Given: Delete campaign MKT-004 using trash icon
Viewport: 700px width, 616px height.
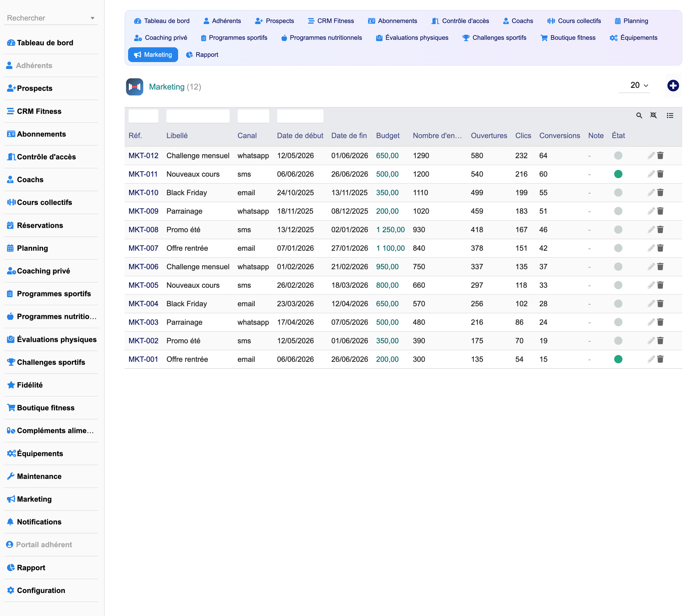Looking at the screenshot, I should [660, 304].
